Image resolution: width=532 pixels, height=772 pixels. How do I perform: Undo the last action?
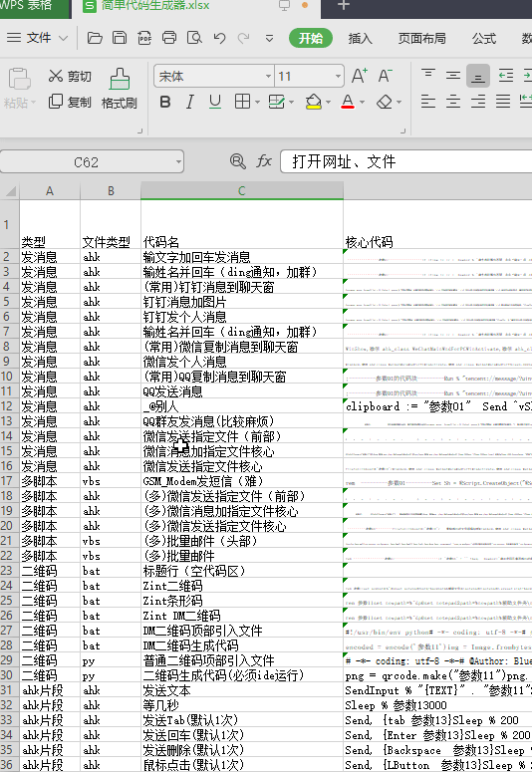coord(220,38)
